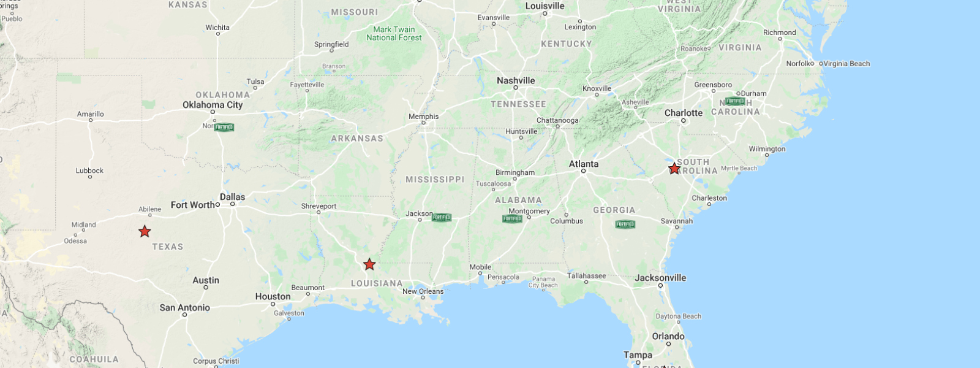Image resolution: width=980 pixels, height=368 pixels.
Task: Click the Atlanta city label
Action: (x=584, y=164)
